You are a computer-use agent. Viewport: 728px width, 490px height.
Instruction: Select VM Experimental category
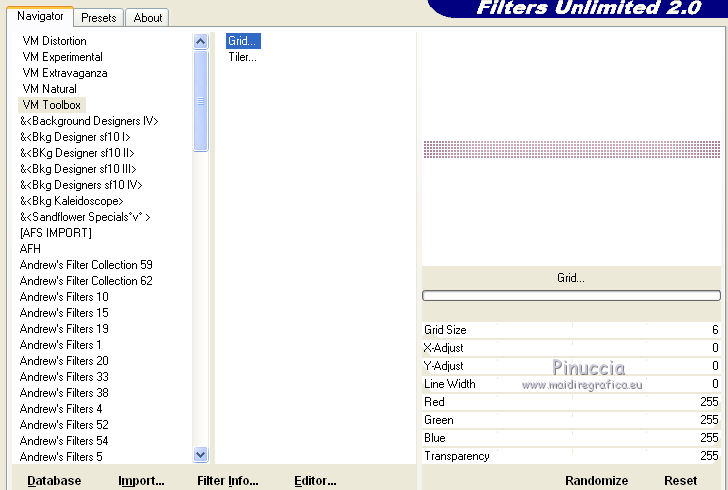pyautogui.click(x=63, y=57)
